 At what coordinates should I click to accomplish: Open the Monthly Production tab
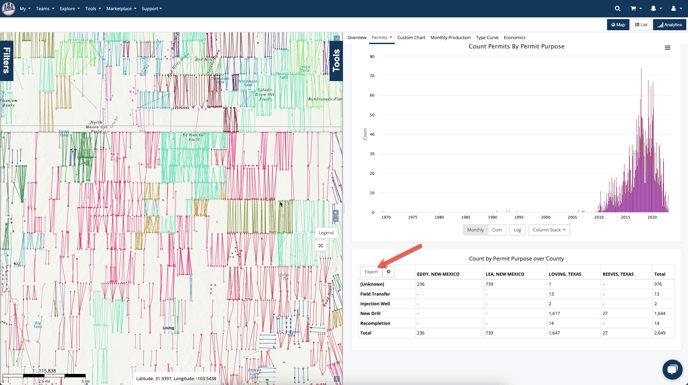point(450,38)
